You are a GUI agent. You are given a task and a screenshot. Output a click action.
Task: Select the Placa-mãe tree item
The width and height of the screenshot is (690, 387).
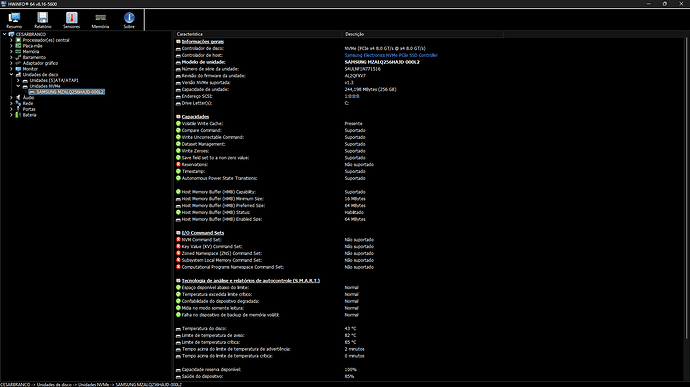[33, 46]
